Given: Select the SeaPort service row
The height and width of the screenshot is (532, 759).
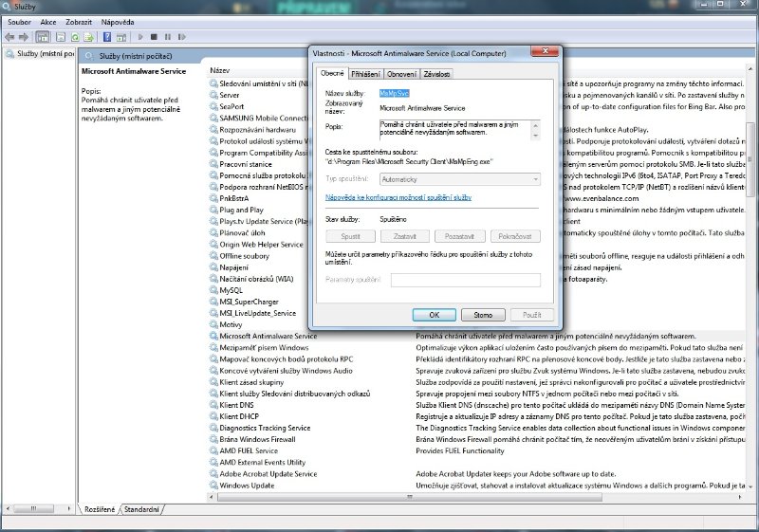Looking at the screenshot, I should click(231, 106).
